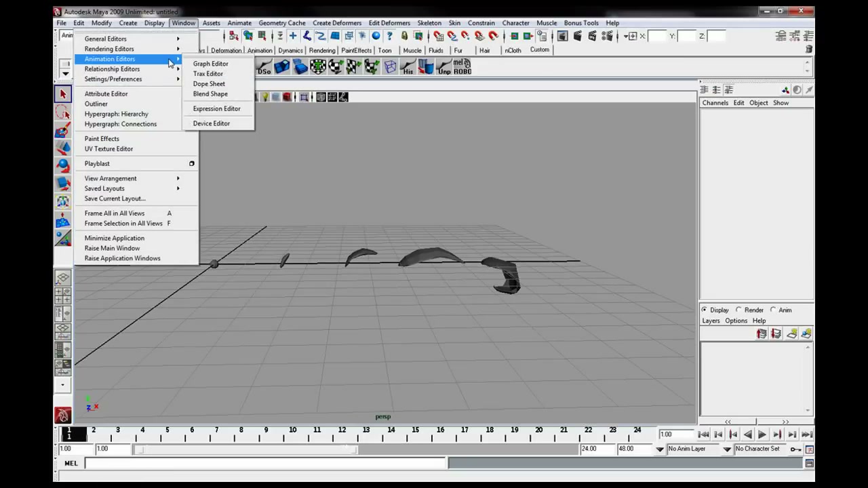Click the range slider bar below the timeline
The height and width of the screenshot is (488, 868).
(247, 449)
